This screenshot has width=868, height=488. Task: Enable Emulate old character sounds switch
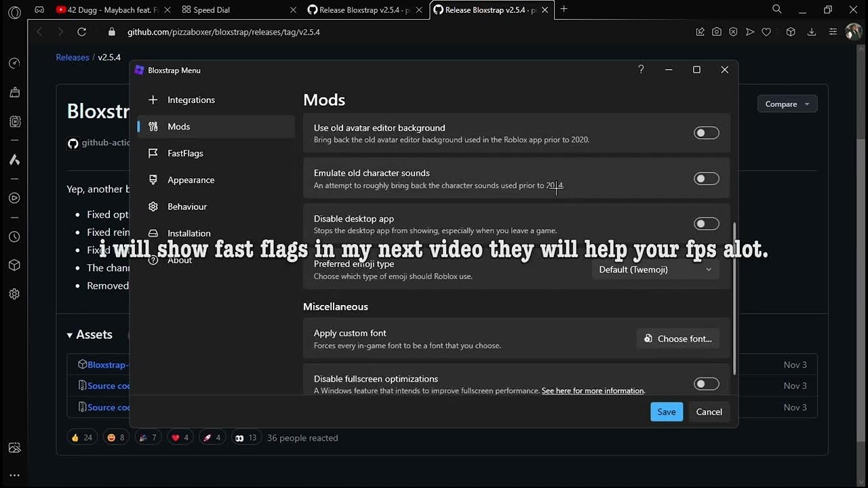(x=706, y=178)
